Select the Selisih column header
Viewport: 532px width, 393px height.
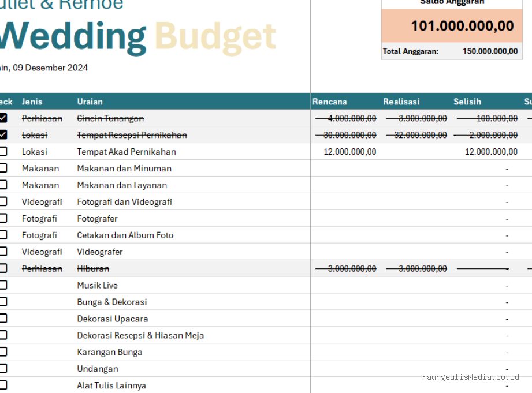pyautogui.click(x=467, y=102)
